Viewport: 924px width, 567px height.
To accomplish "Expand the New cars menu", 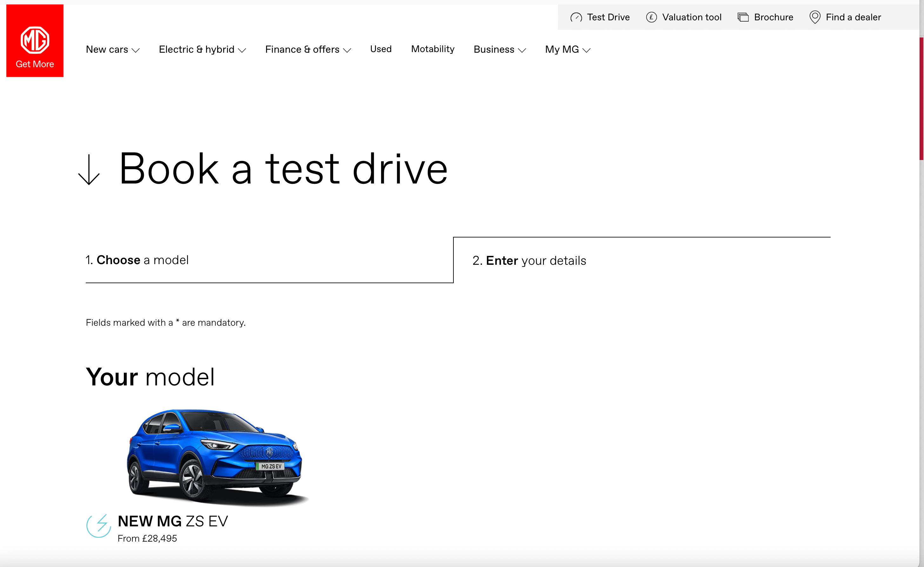I will coord(112,50).
